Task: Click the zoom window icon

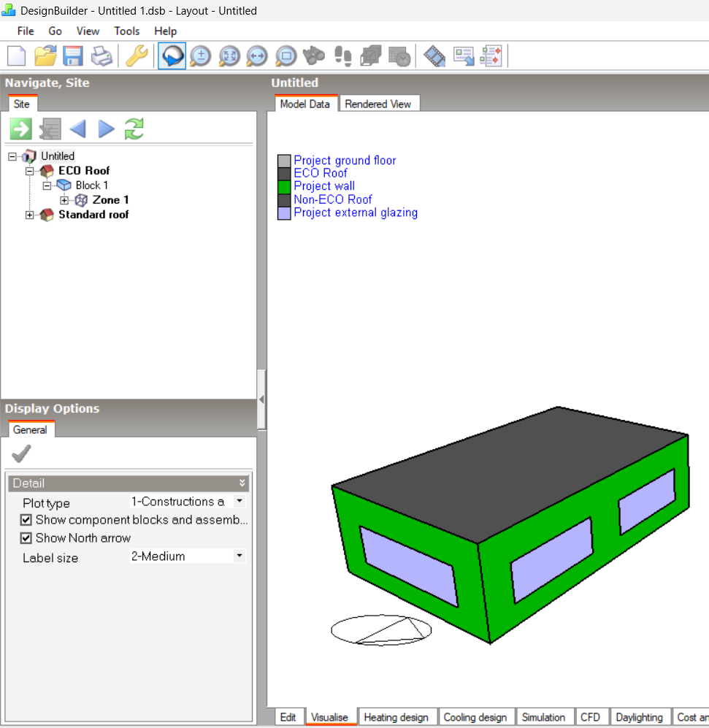Action: click(285, 56)
